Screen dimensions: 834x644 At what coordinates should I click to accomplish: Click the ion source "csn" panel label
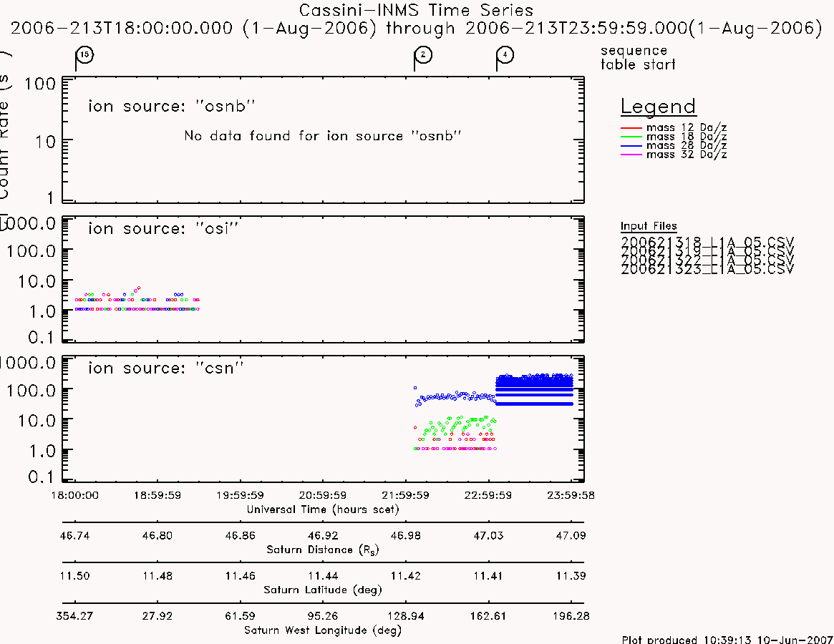pyautogui.click(x=165, y=368)
